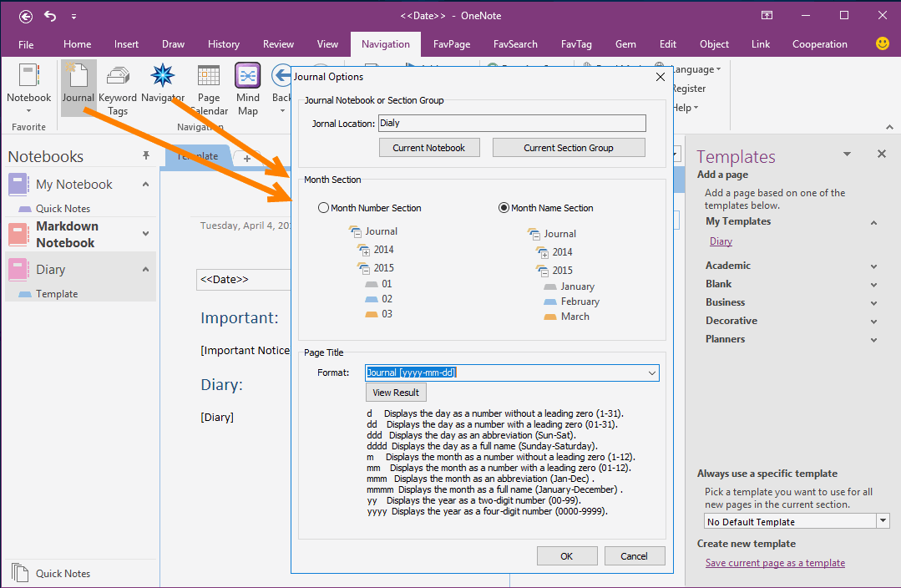Screen dimensions: 901x588
Task: Expand the Blank templates category
Action: pyautogui.click(x=873, y=285)
